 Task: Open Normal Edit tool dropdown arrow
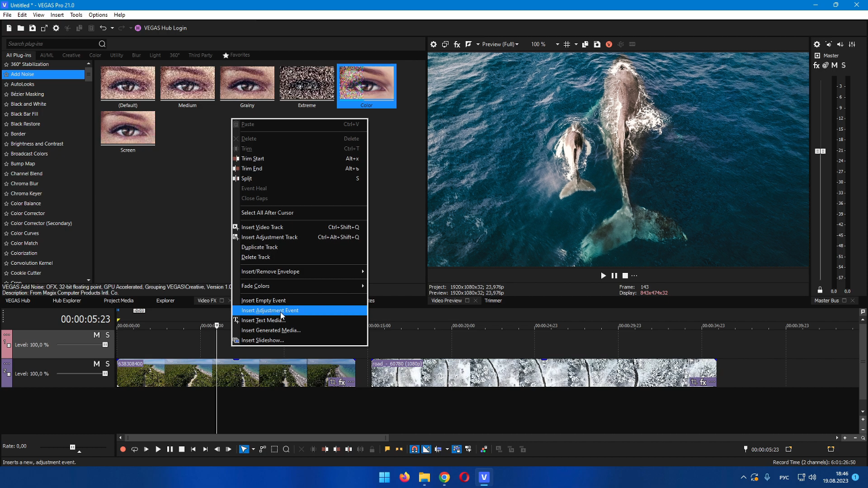[x=253, y=449]
